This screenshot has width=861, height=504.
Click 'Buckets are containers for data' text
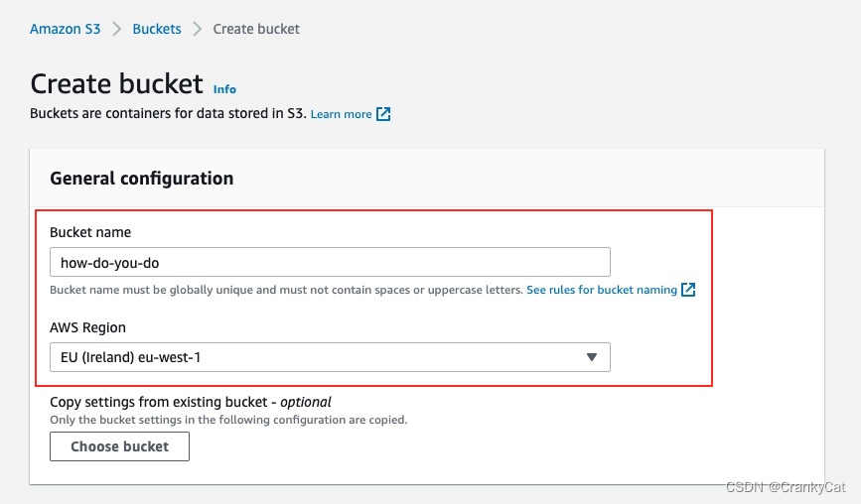(168, 113)
